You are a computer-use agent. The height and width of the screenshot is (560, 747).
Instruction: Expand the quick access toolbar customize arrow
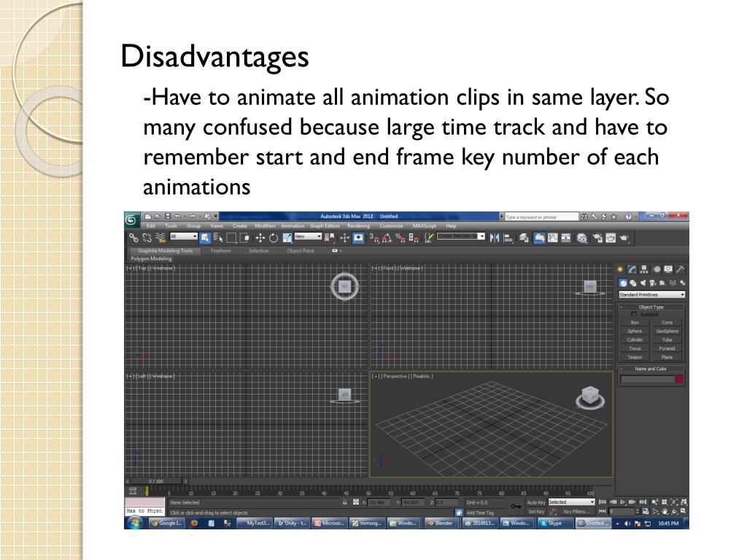(216, 216)
